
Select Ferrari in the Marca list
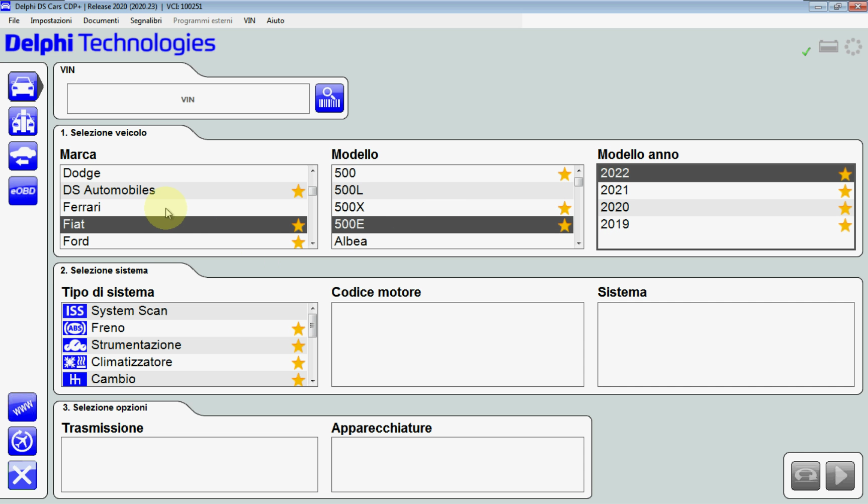[184, 207]
